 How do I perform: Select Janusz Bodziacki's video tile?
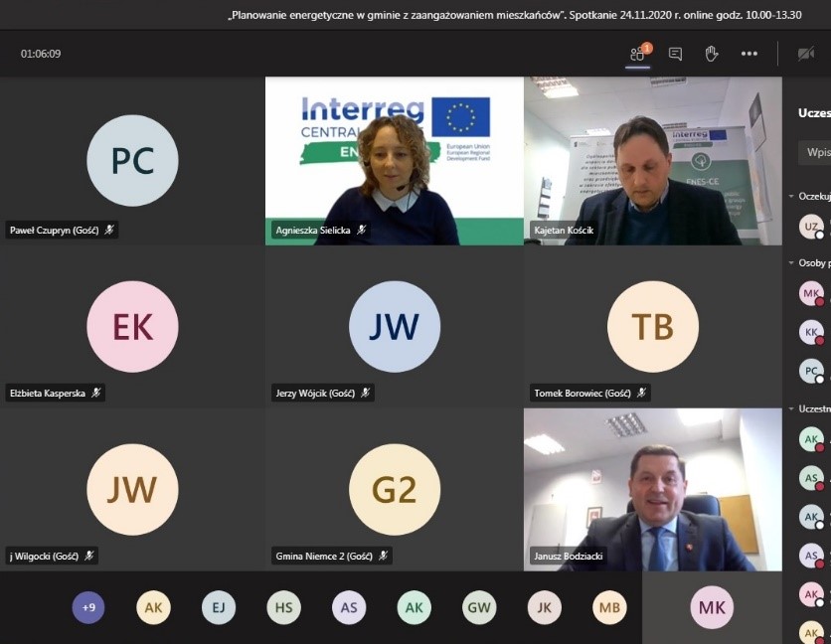[652, 489]
